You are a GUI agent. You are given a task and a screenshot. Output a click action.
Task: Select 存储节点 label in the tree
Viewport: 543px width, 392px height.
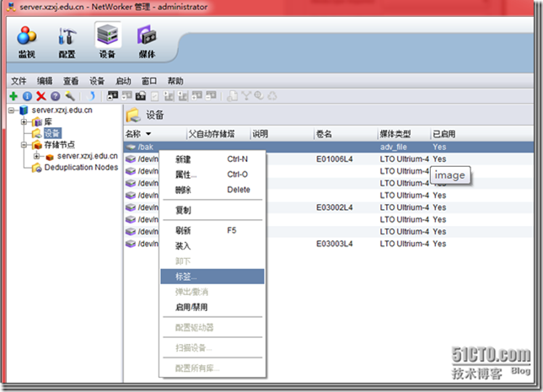point(59,145)
